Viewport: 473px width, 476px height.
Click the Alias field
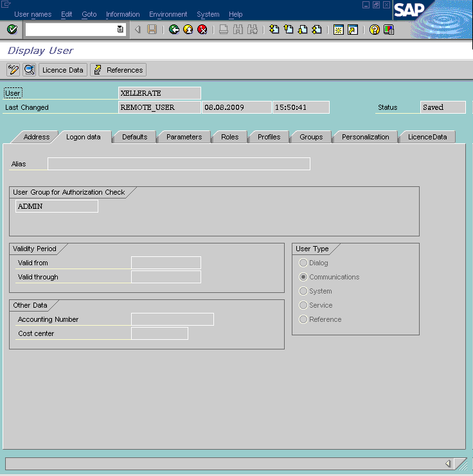coord(179,164)
